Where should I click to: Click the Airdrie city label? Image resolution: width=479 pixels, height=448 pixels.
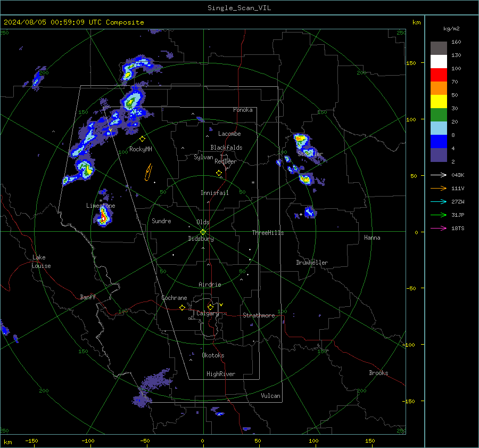210,284
